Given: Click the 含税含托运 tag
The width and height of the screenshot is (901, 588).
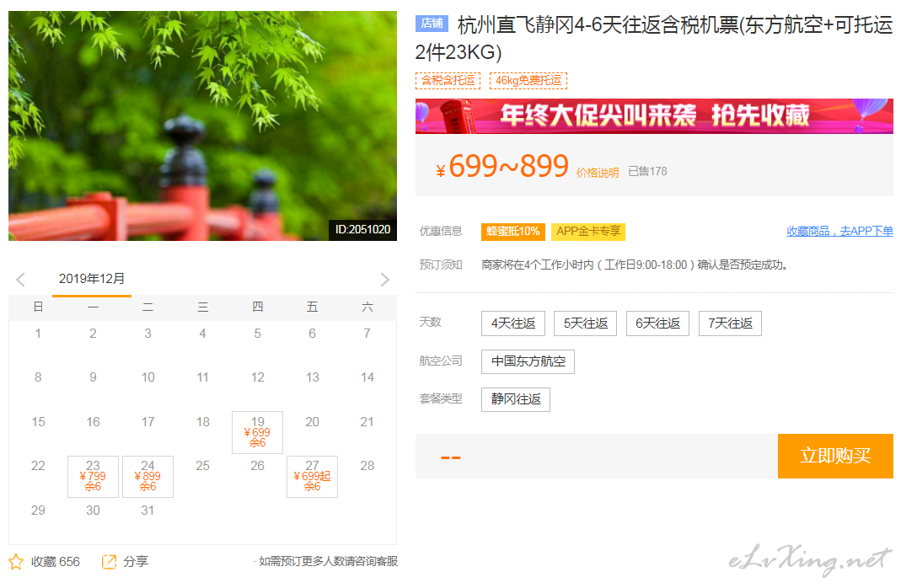Looking at the screenshot, I should click(448, 80).
